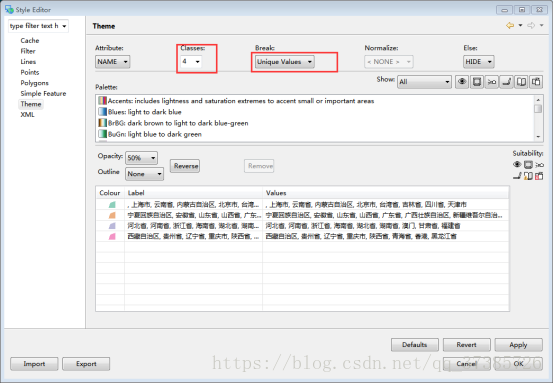Screen dimensions: 553x383
Task: Click the Style Editor title bar icon
Action: [x=9, y=9]
